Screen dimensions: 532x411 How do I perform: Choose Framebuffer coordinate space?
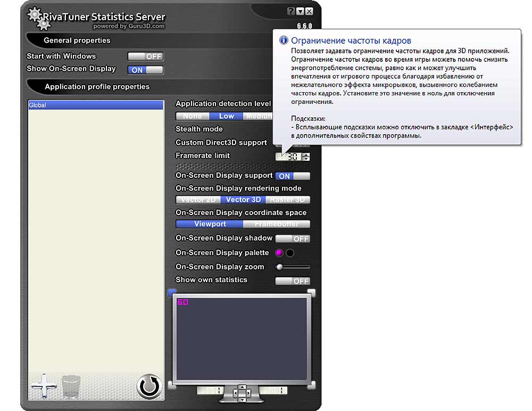pyautogui.click(x=277, y=224)
